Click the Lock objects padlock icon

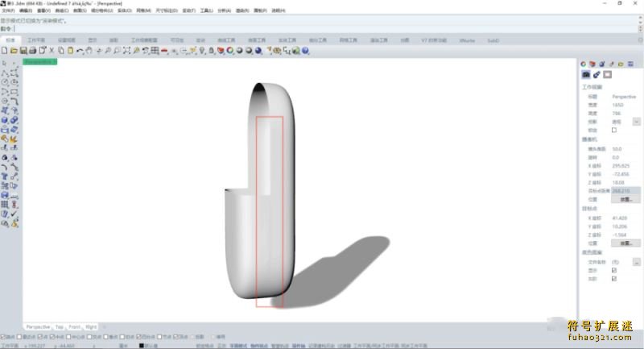212,51
